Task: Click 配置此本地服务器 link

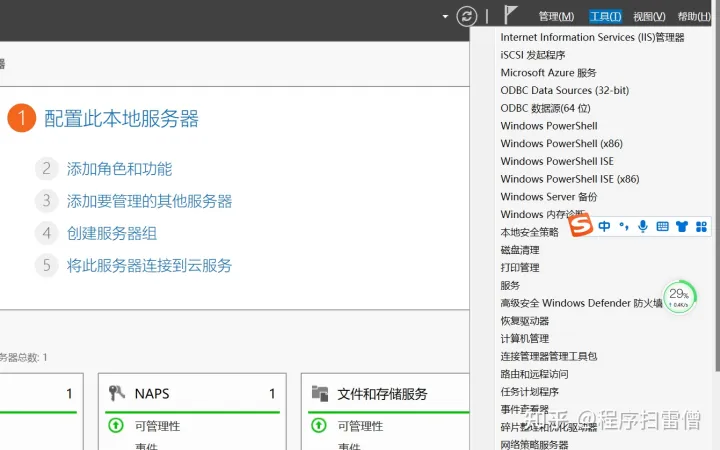Action: pyautogui.click(x=121, y=118)
